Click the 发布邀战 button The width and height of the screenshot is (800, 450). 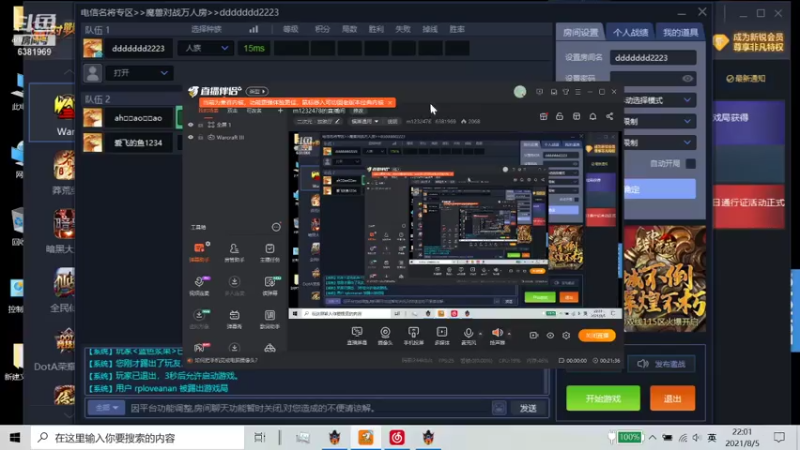point(662,364)
